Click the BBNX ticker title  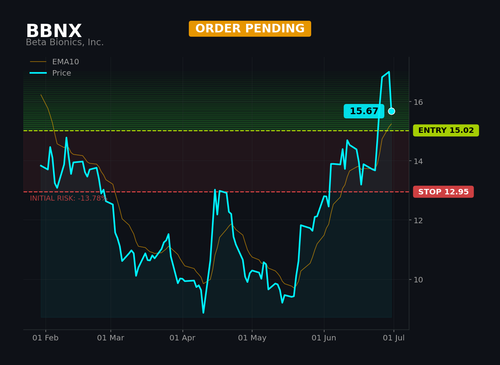pyautogui.click(x=54, y=31)
